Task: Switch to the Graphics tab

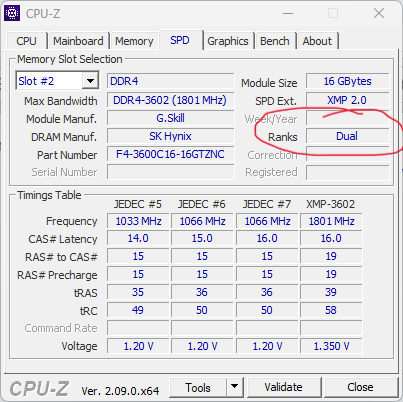Action: 228,41
